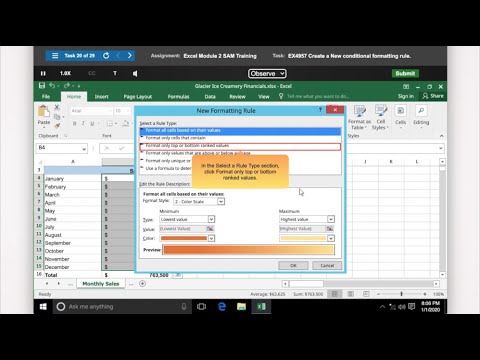Open the File tab

[x=46, y=97]
